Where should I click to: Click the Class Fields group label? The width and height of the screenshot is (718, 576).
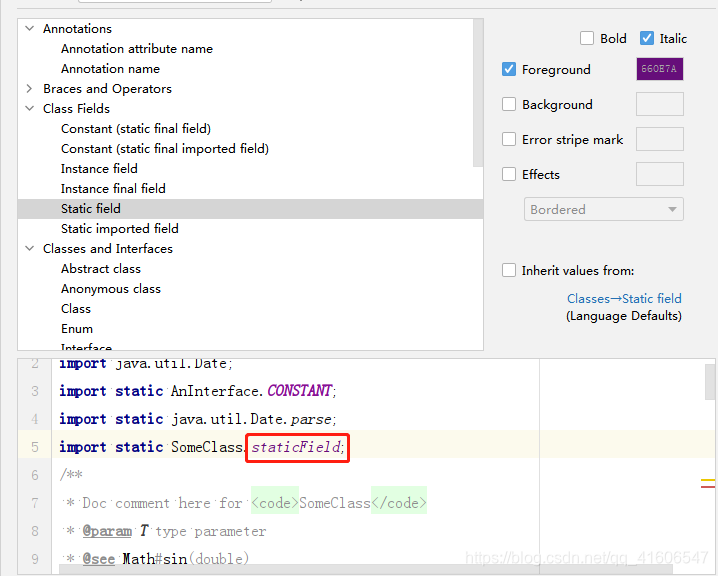(x=76, y=109)
